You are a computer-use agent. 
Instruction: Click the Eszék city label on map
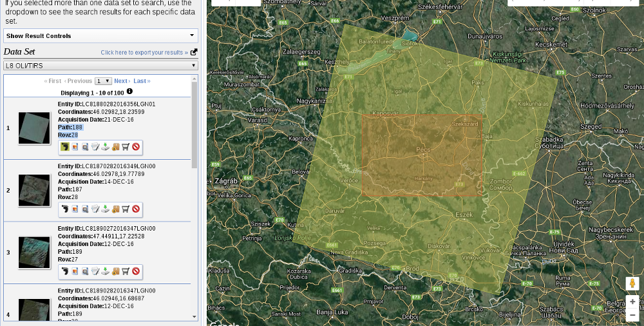point(464,215)
